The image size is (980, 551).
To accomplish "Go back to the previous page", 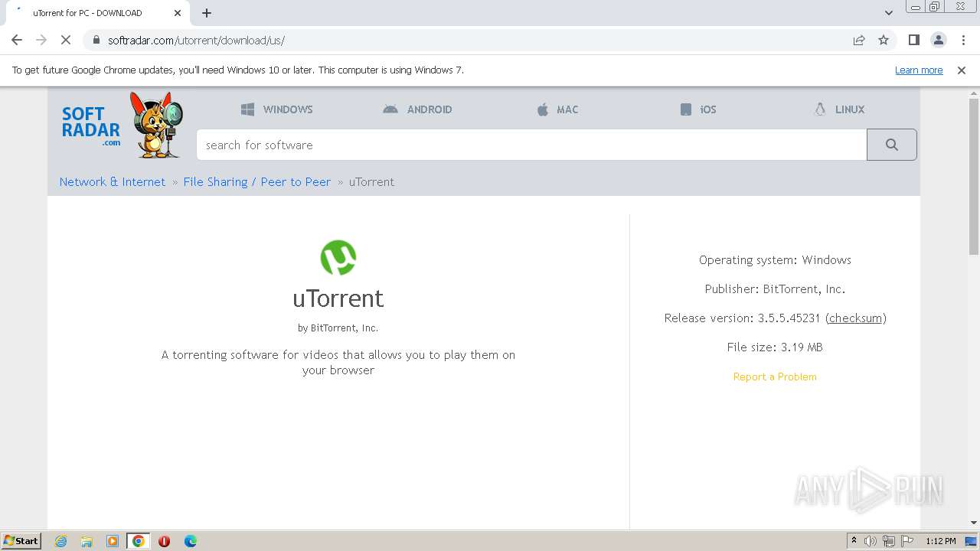I will click(x=17, y=41).
